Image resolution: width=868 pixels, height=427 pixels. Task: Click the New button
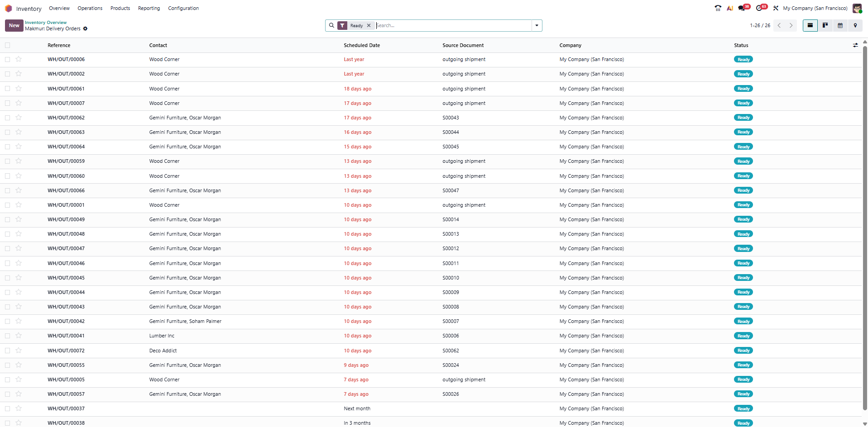tap(14, 25)
